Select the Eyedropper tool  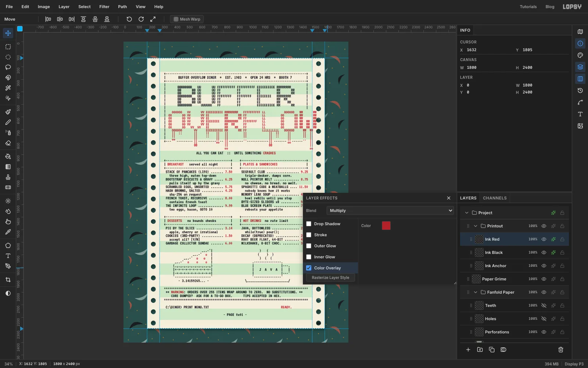(8, 232)
